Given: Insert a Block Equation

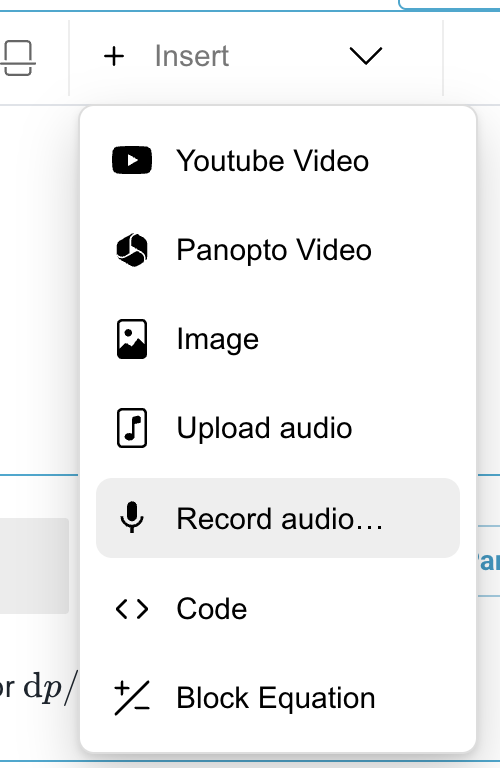Looking at the screenshot, I should 278,698.
